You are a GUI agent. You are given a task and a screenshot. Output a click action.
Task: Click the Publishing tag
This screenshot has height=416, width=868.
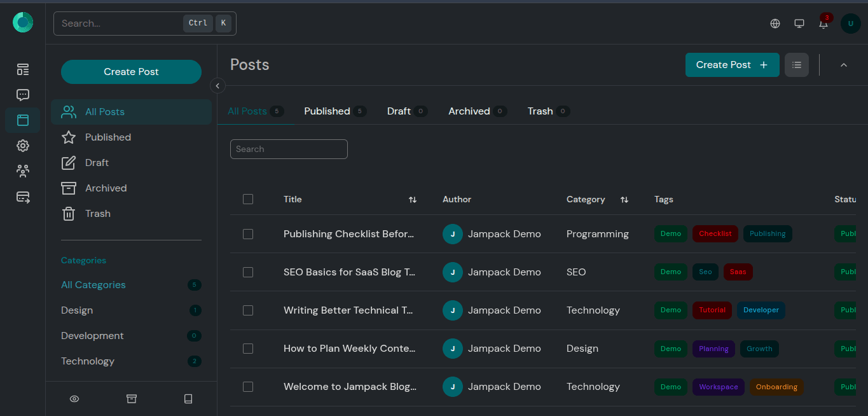pyautogui.click(x=768, y=234)
